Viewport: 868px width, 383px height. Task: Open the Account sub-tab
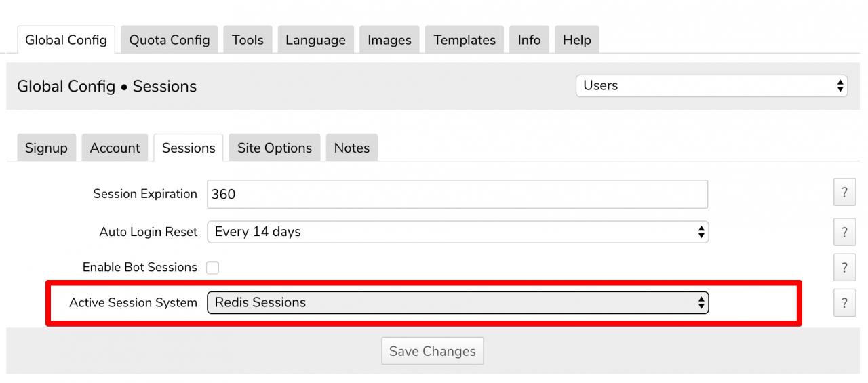pos(115,148)
